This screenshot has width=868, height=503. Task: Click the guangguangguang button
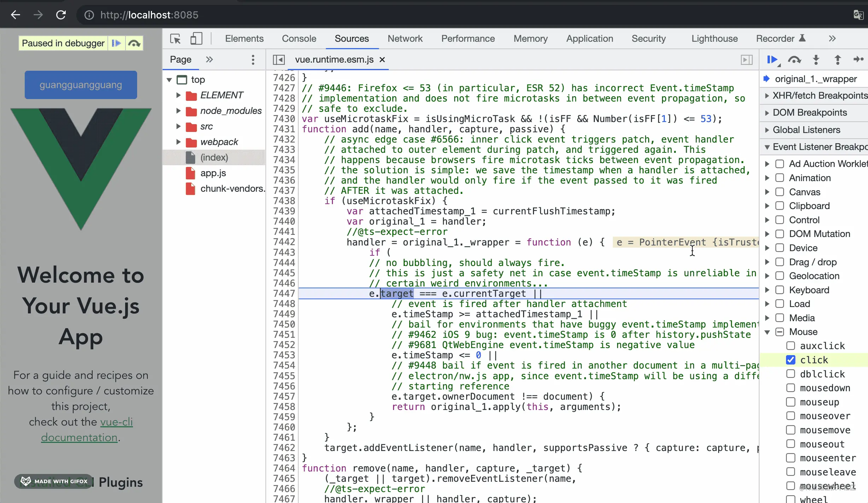click(x=81, y=85)
